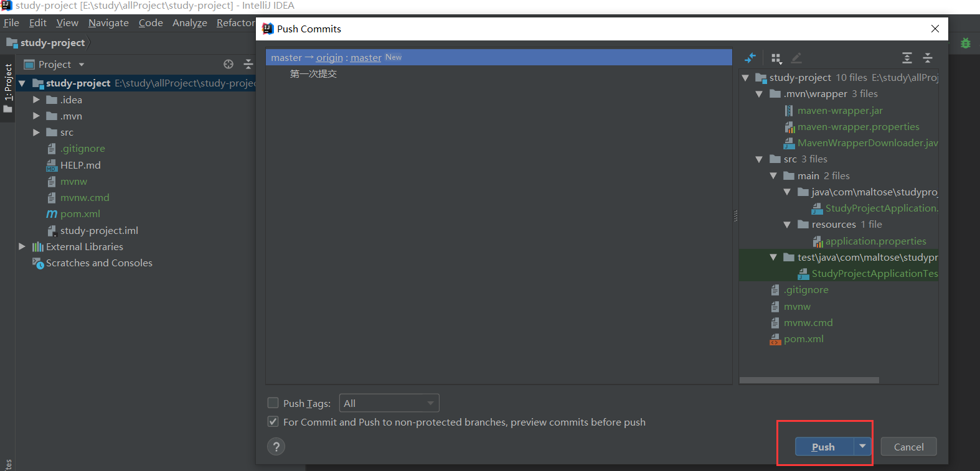Click the Project view window icon
The image size is (980, 471).
[x=29, y=64]
